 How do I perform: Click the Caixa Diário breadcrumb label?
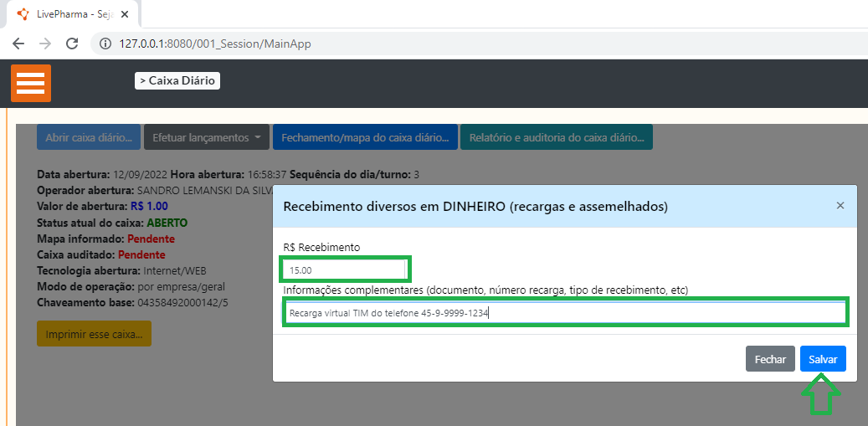(x=177, y=81)
